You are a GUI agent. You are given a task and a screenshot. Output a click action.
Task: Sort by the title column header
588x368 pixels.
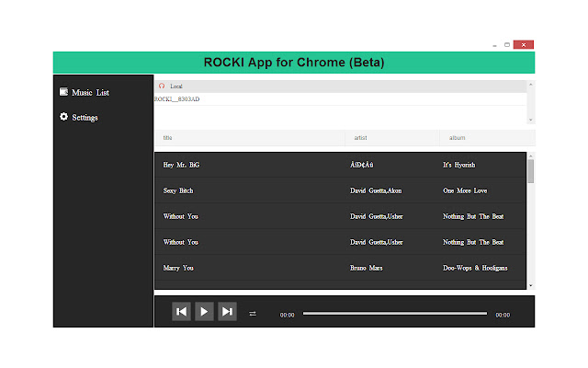click(167, 138)
